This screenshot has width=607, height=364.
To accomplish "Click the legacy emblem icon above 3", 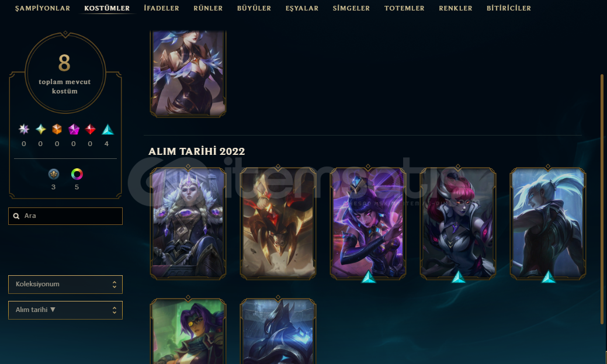I will point(53,174).
